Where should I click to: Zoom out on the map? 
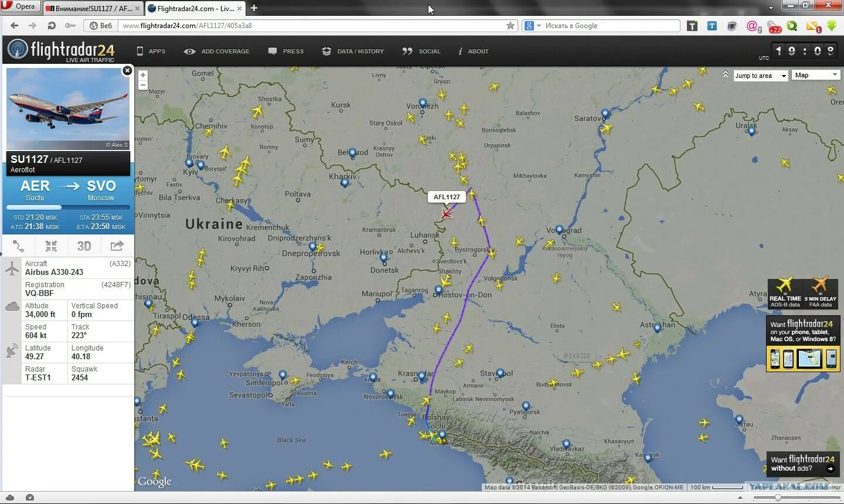tap(143, 85)
